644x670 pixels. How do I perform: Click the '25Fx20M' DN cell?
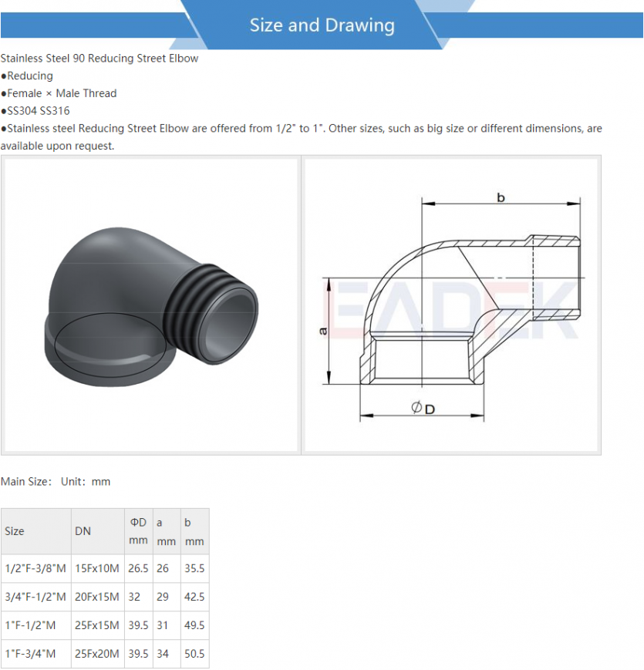(97, 654)
